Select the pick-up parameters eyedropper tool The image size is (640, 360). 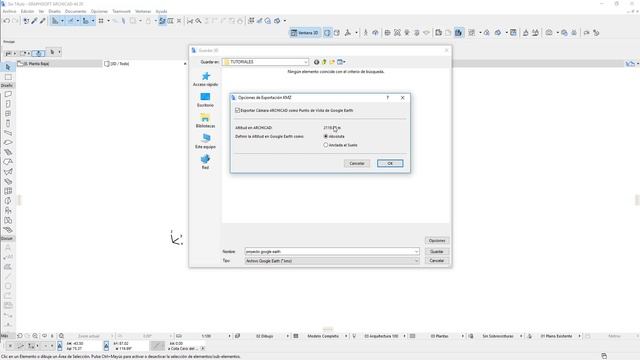[34, 21]
